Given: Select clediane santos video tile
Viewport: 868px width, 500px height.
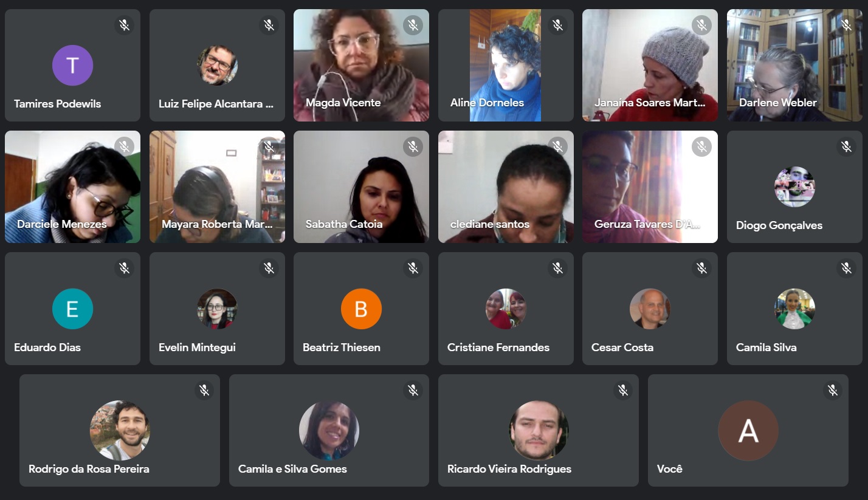Looking at the screenshot, I should [x=506, y=187].
